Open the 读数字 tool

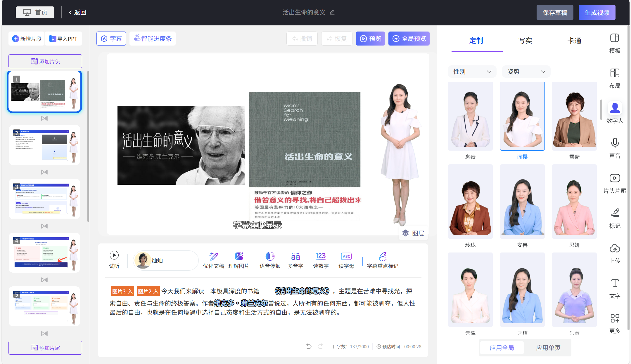tap(320, 260)
